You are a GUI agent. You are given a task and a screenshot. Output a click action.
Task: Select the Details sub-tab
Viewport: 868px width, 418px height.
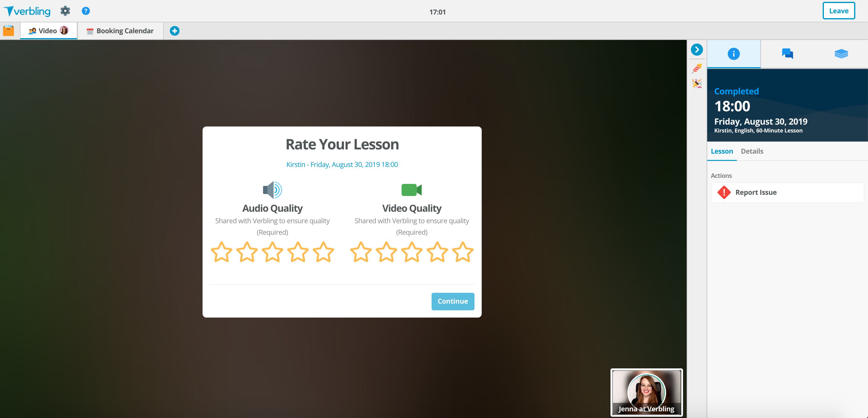point(752,151)
